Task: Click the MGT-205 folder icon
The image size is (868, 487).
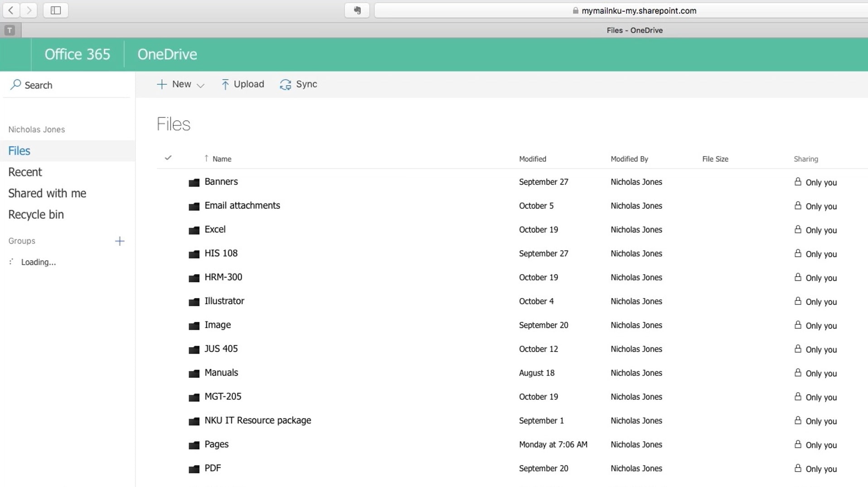Action: point(194,397)
